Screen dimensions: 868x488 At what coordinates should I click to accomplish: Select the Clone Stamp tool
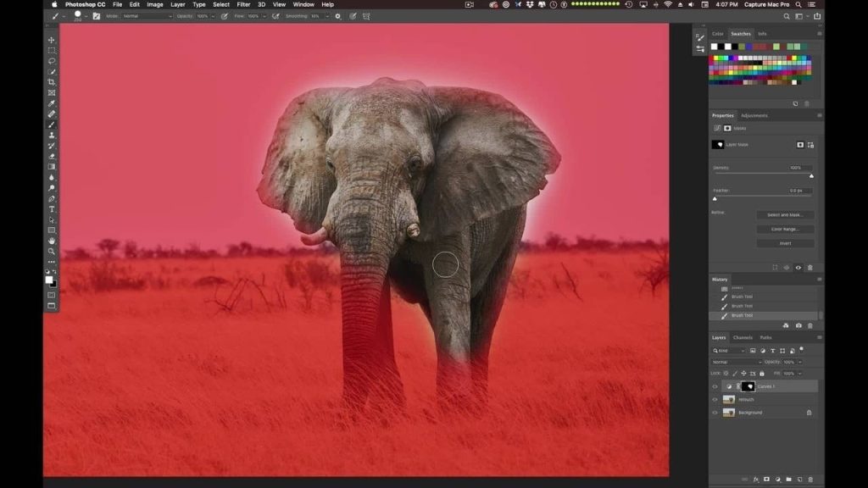(x=52, y=135)
